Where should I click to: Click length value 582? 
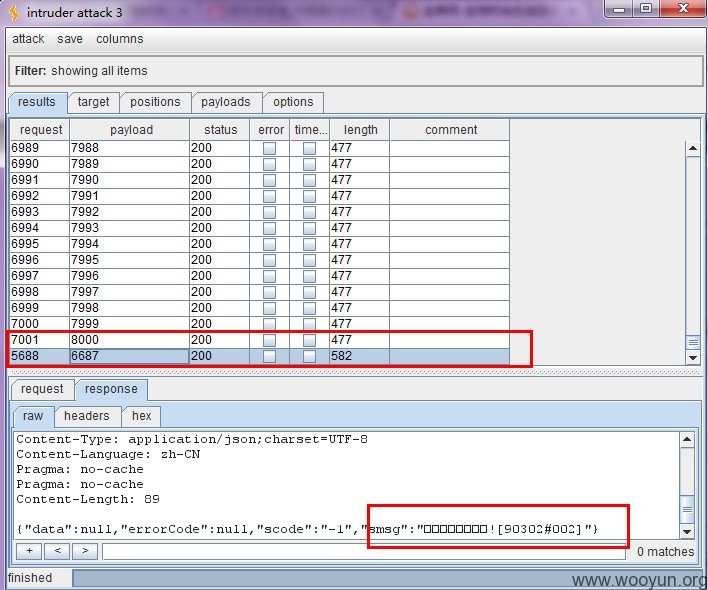pos(359,356)
